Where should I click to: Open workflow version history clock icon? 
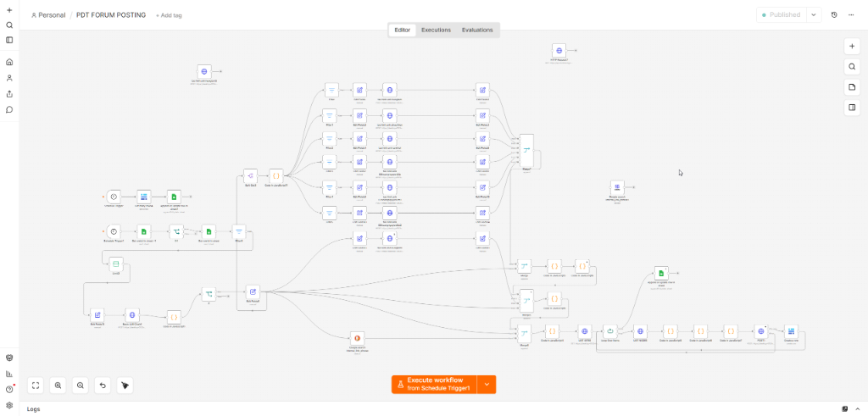tap(834, 15)
